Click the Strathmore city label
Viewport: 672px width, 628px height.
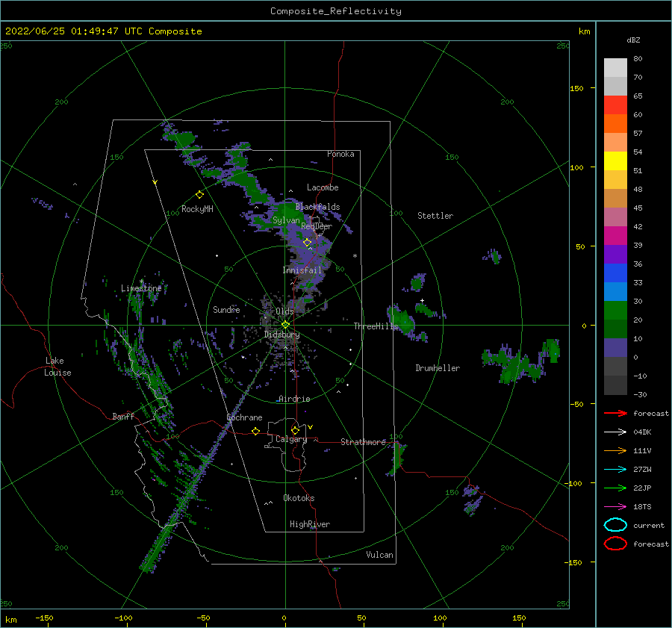pos(363,442)
